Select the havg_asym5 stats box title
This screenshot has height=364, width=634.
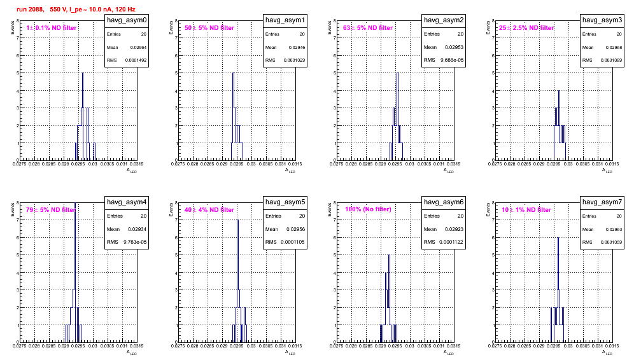tap(285, 202)
